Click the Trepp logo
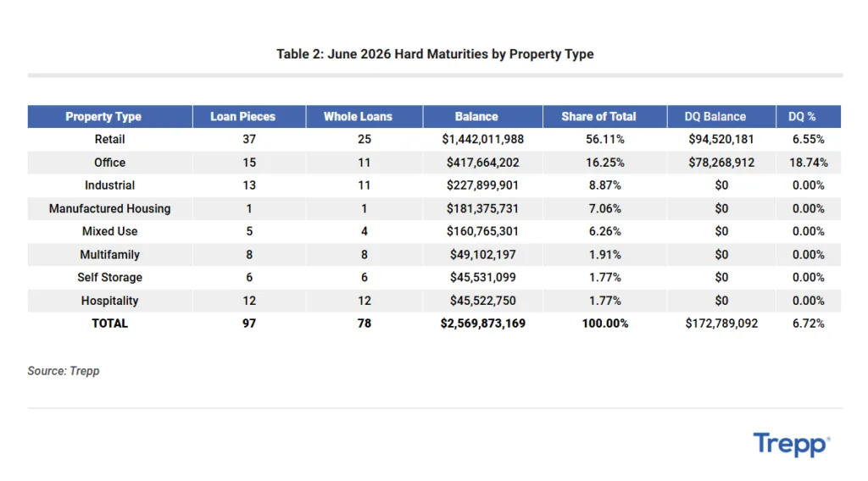868x481 pixels. click(x=791, y=444)
